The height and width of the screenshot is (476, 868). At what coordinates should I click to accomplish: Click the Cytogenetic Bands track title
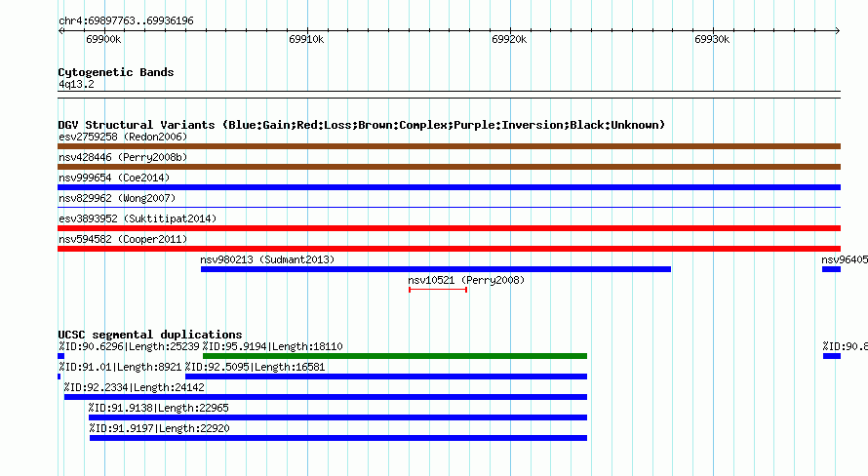coord(116,72)
